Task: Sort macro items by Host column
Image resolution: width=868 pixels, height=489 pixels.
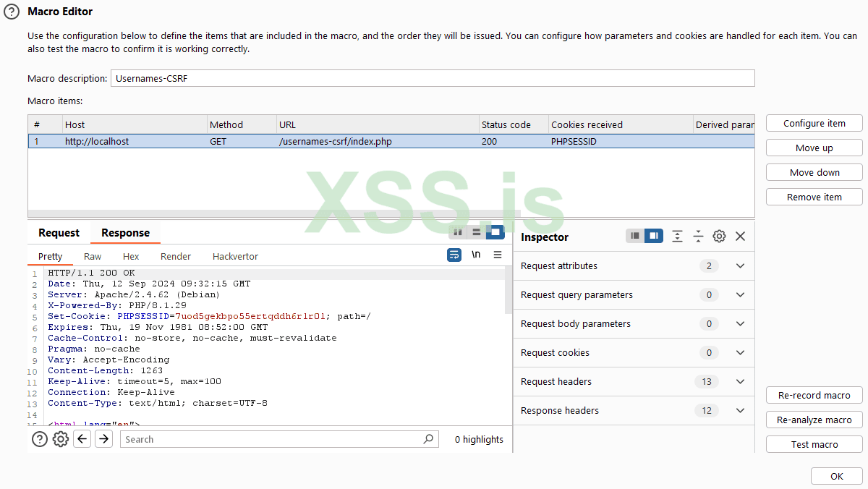Action: [x=134, y=124]
